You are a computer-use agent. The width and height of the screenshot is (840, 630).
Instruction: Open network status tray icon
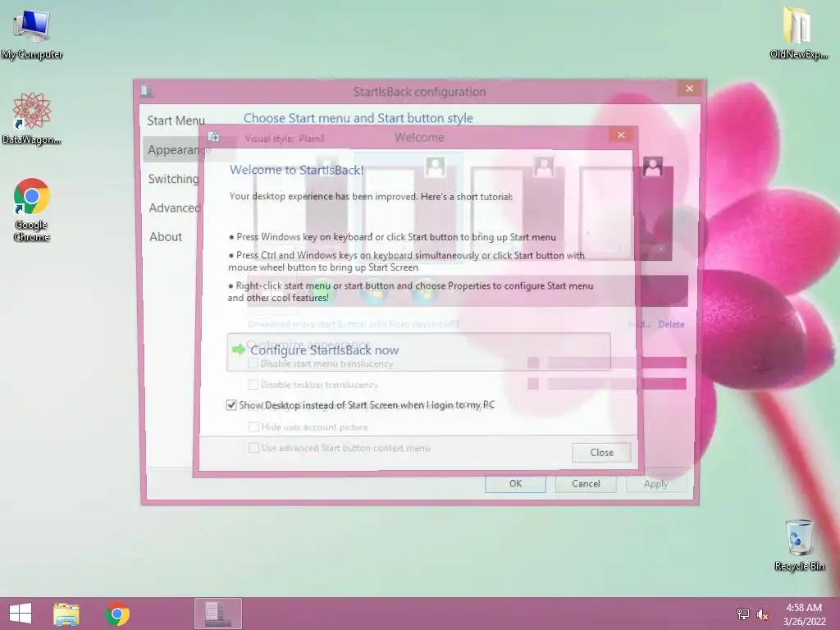pyautogui.click(x=742, y=614)
